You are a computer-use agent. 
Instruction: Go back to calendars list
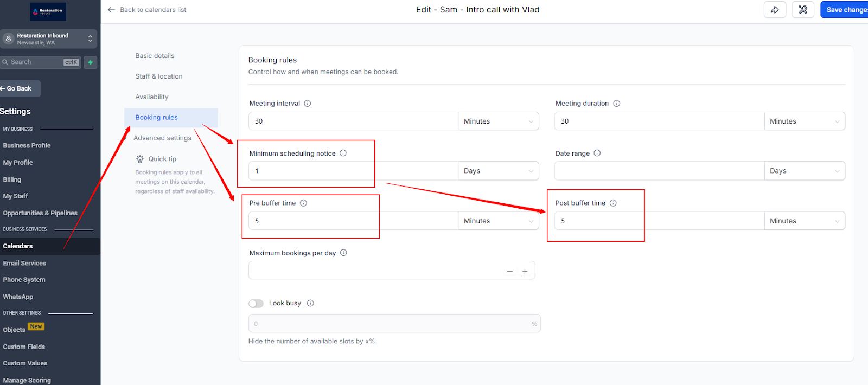coord(148,10)
